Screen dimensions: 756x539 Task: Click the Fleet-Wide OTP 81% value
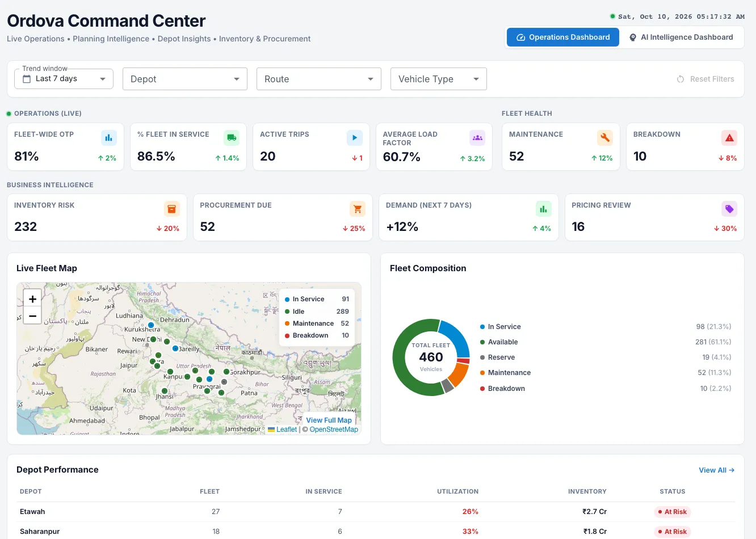pyautogui.click(x=27, y=157)
